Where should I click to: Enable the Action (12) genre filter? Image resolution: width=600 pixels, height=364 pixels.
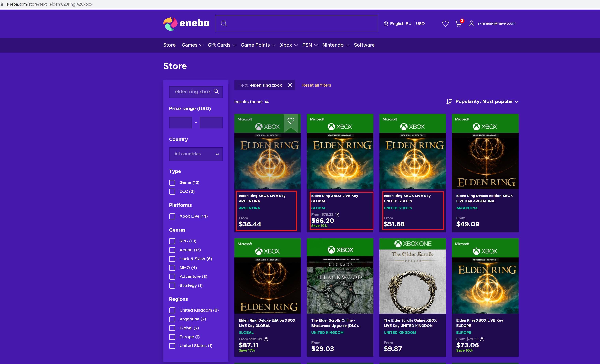(x=172, y=250)
